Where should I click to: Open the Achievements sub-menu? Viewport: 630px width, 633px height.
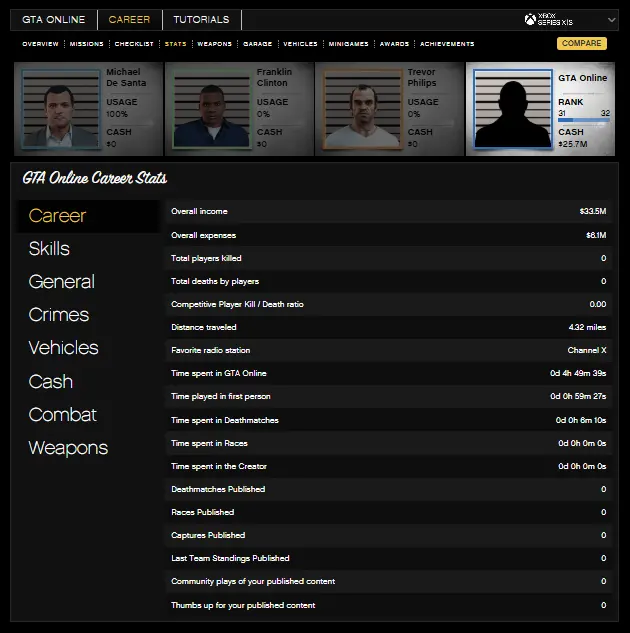[x=447, y=44]
